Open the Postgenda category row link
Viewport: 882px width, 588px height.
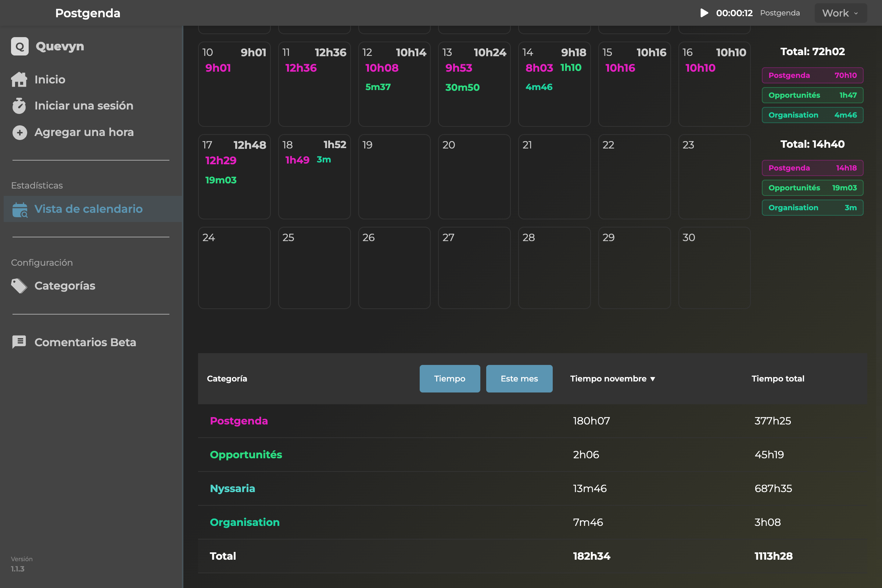pos(239,421)
